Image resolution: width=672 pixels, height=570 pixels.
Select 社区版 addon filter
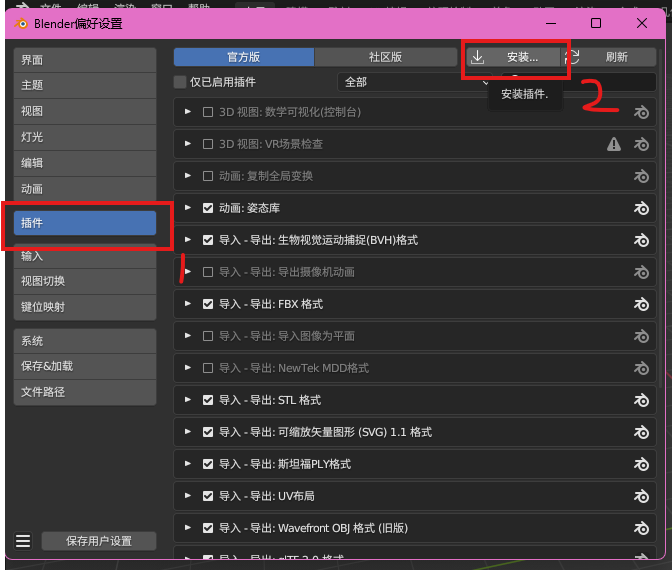[385, 57]
